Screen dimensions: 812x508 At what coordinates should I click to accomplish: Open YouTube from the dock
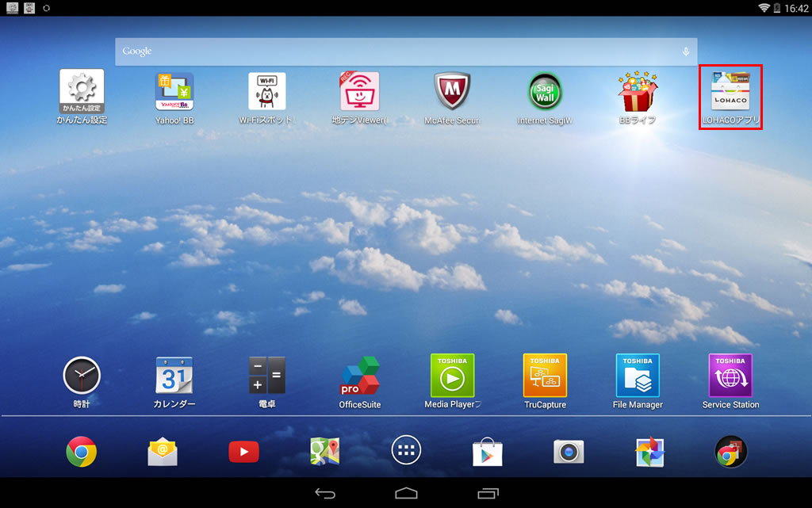coord(243,452)
